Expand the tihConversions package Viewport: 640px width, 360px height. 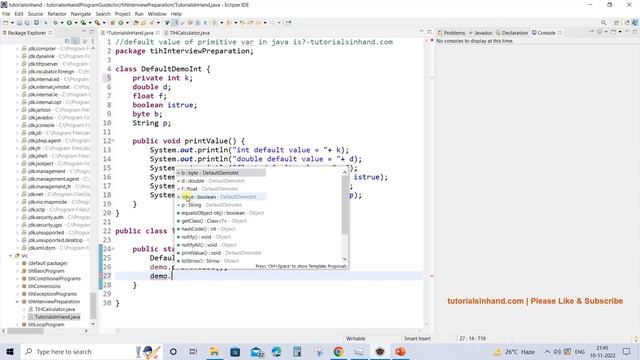(18, 286)
